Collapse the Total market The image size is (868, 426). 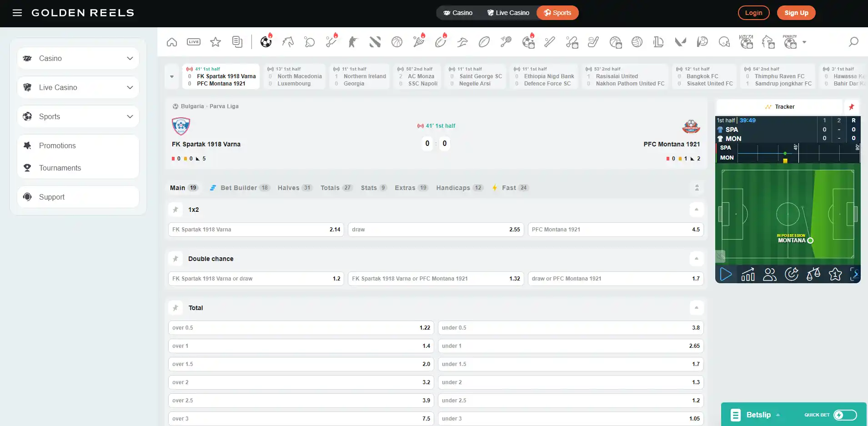pos(697,308)
